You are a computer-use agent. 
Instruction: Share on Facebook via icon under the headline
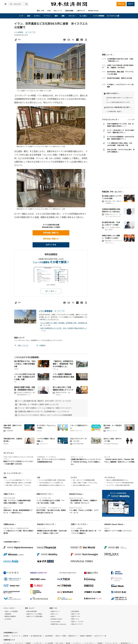[82, 40]
